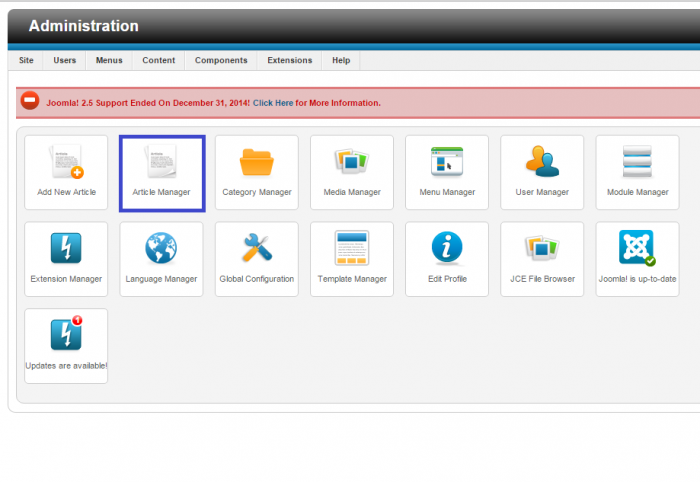This screenshot has width=700, height=482.
Task: Click the Administration header title
Action: point(83,26)
